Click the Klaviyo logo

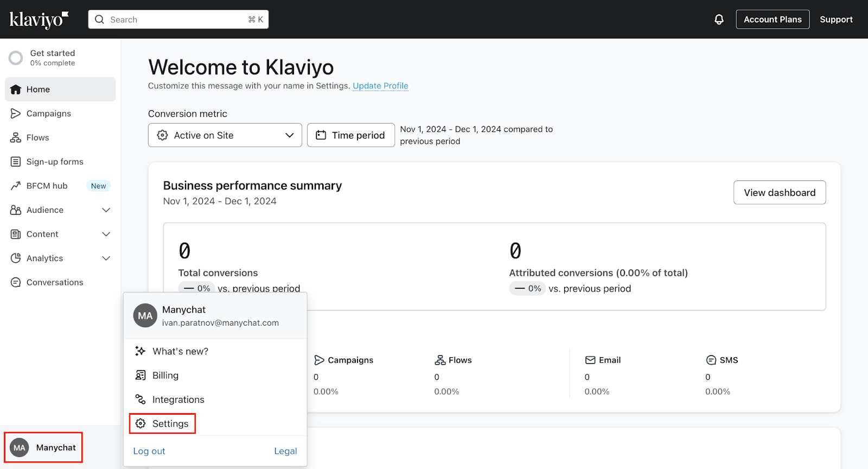coord(39,20)
